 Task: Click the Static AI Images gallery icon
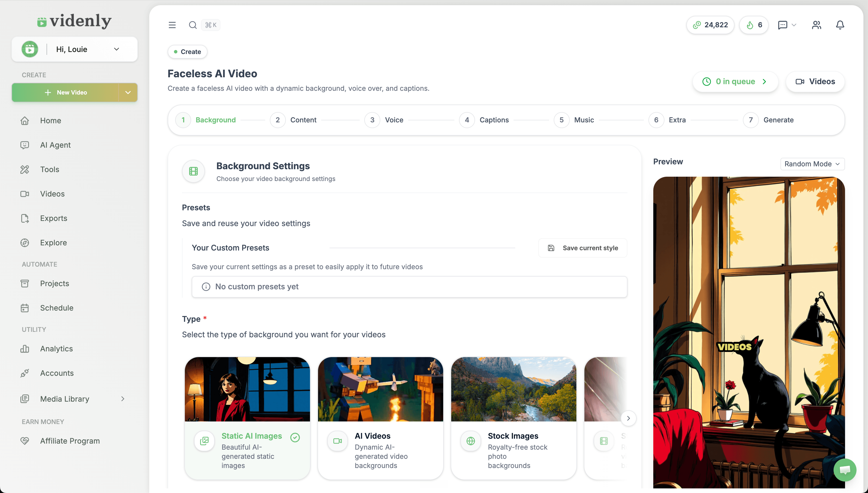[204, 441]
